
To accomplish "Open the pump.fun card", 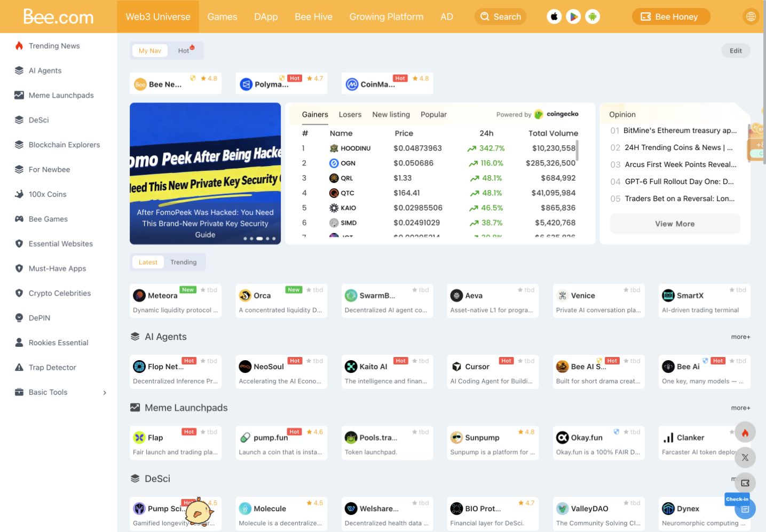I will point(281,442).
